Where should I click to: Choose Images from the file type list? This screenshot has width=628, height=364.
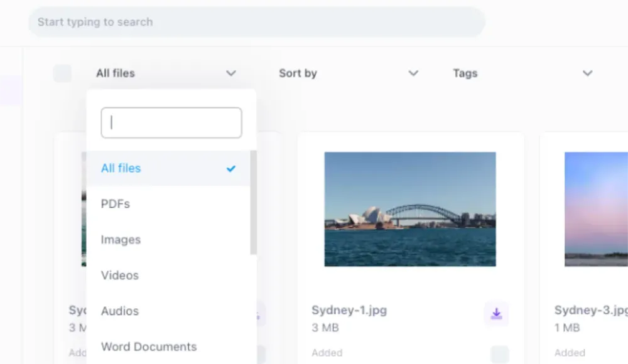[168, 240]
